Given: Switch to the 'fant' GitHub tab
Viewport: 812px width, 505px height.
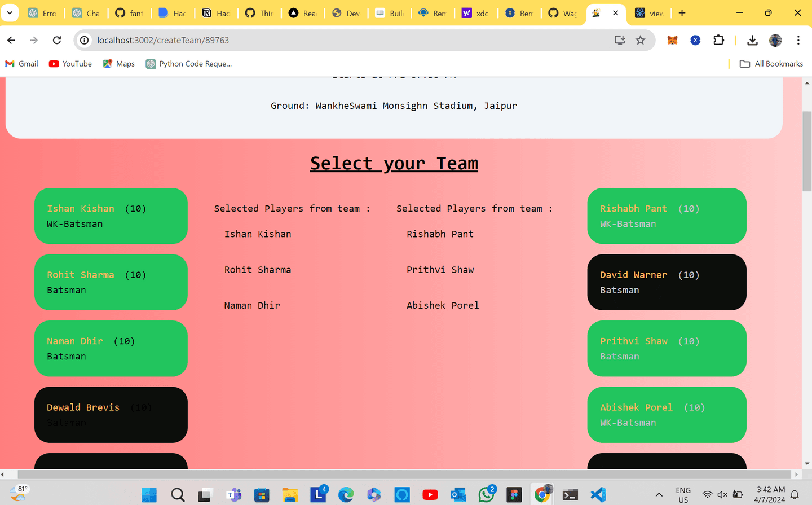Looking at the screenshot, I should [x=130, y=13].
